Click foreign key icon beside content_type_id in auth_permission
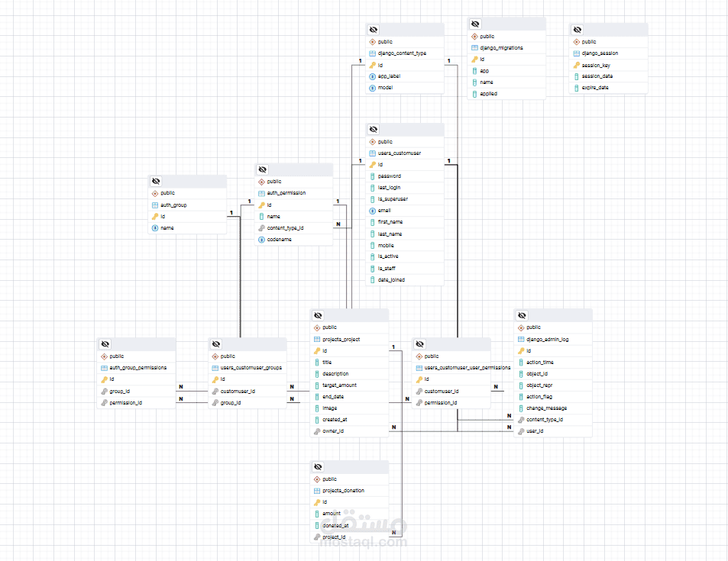 [x=261, y=228]
